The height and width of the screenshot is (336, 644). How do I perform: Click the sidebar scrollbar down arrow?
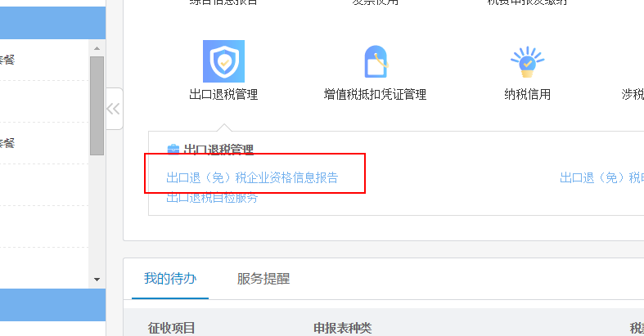pos(97,280)
